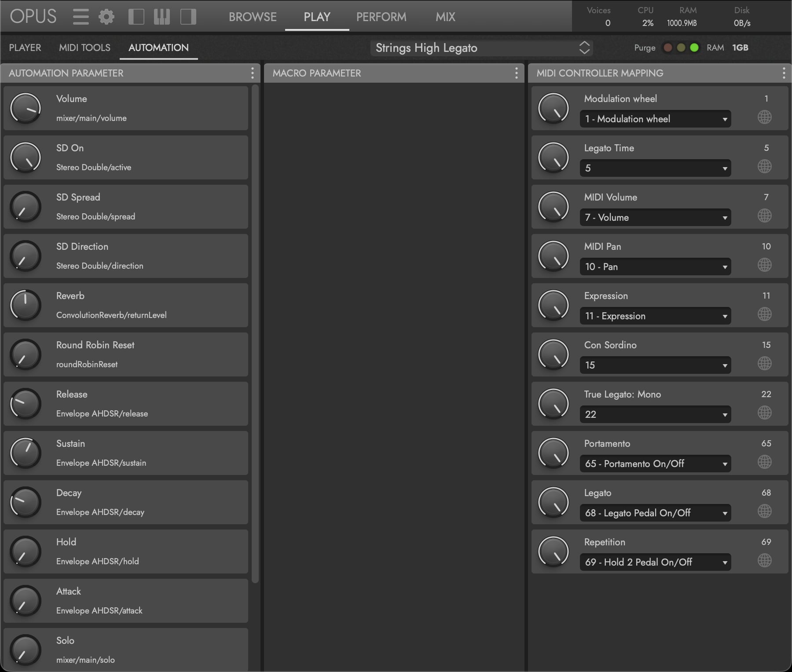
Task: Click the MIDI learn globe for MIDI Volume
Action: [x=765, y=215]
